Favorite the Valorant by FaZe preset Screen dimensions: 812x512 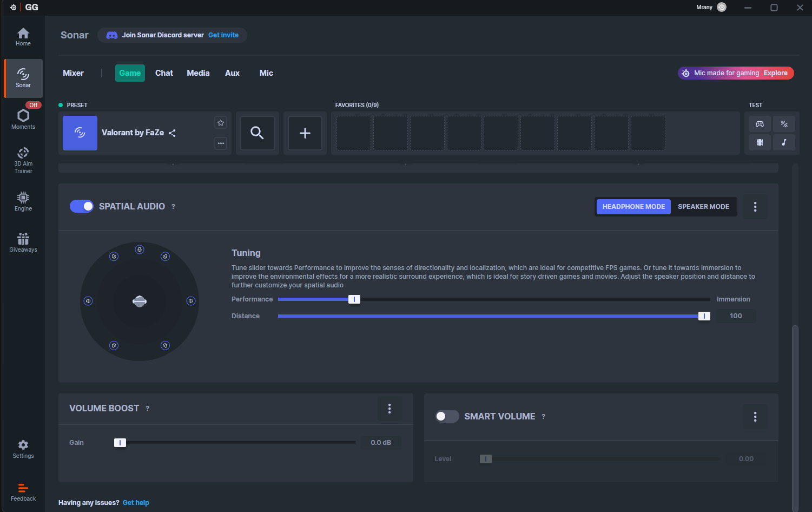coord(221,123)
